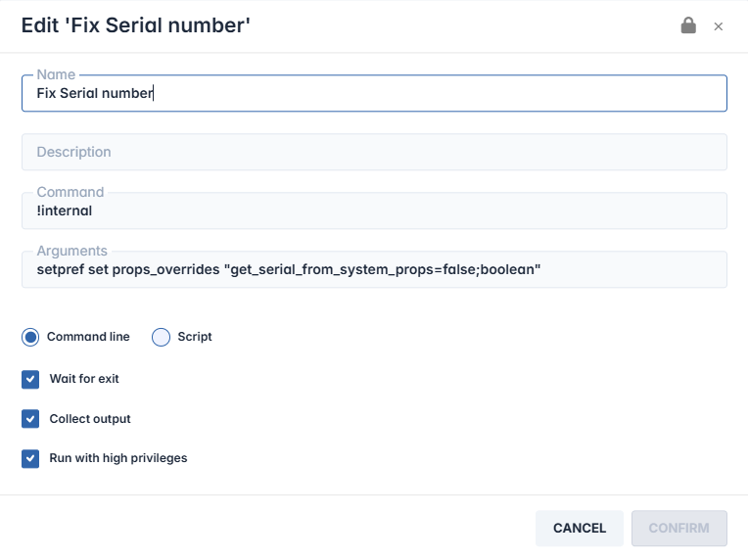
Task: Click the 'Collect output' label text
Action: tap(90, 419)
